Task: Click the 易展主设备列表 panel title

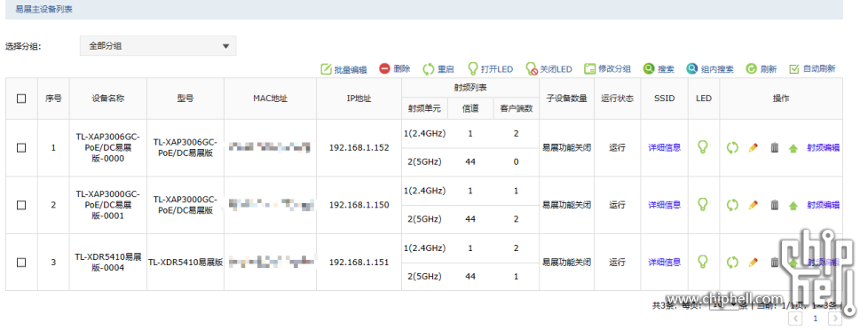Action: click(43, 10)
